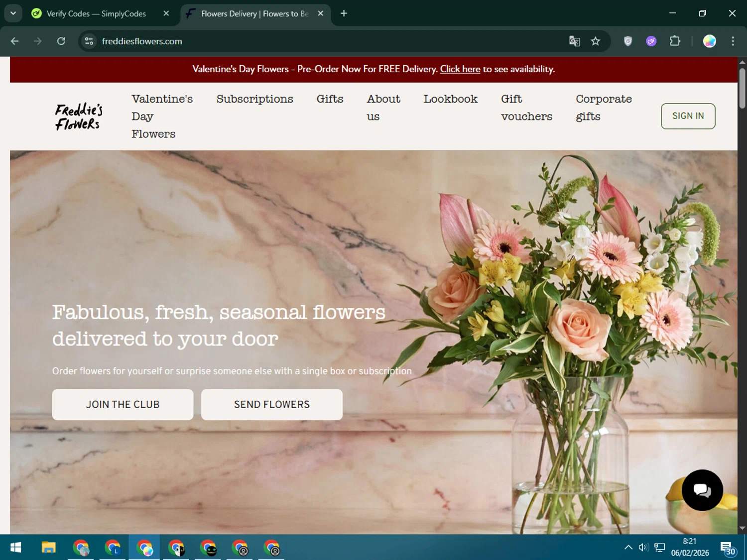
Task: Open the notification center icon
Action: point(728,548)
